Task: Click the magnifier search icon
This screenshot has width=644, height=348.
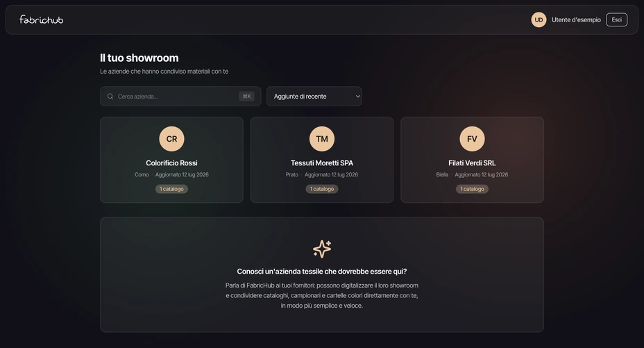Action: [110, 97]
